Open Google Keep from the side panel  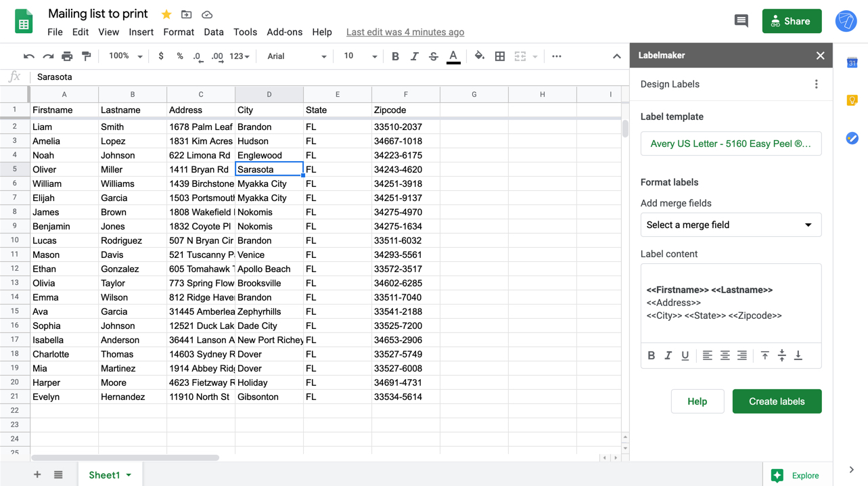pos(852,100)
